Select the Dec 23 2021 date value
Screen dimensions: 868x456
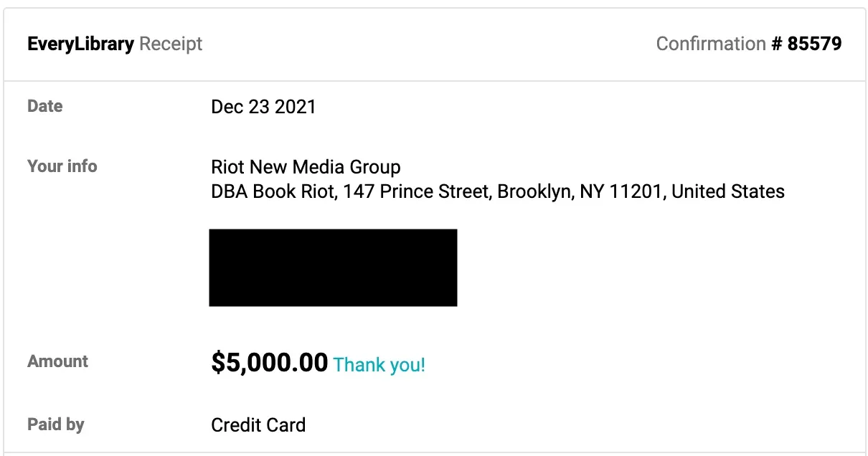pos(263,107)
